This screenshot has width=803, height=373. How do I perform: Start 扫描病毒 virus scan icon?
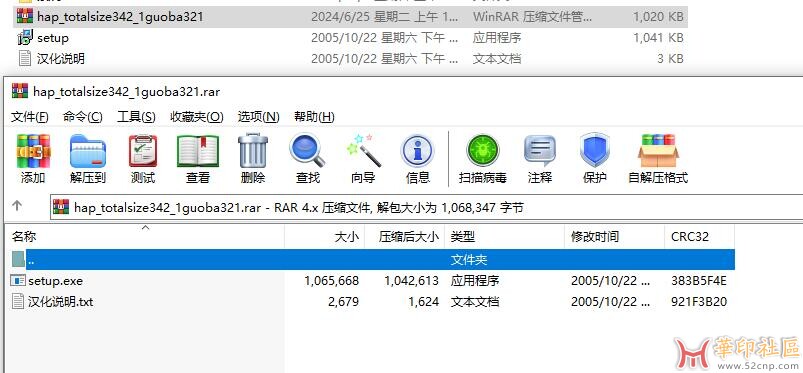(x=482, y=151)
